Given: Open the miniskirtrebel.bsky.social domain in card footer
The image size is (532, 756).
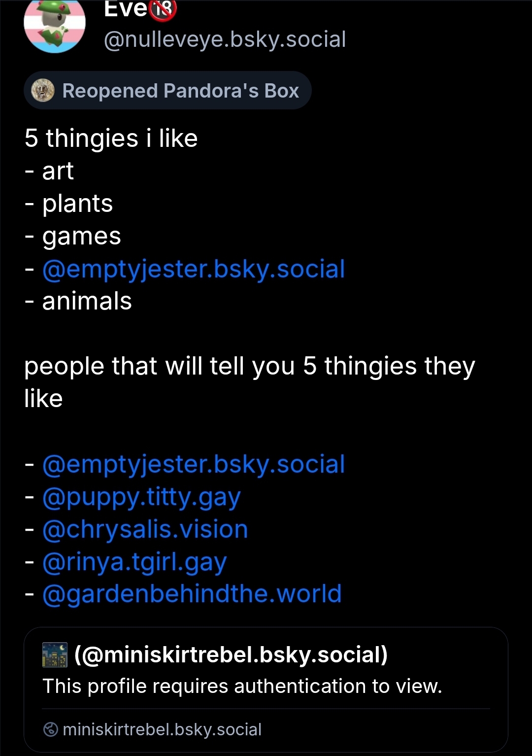Looking at the screenshot, I should coord(162,729).
